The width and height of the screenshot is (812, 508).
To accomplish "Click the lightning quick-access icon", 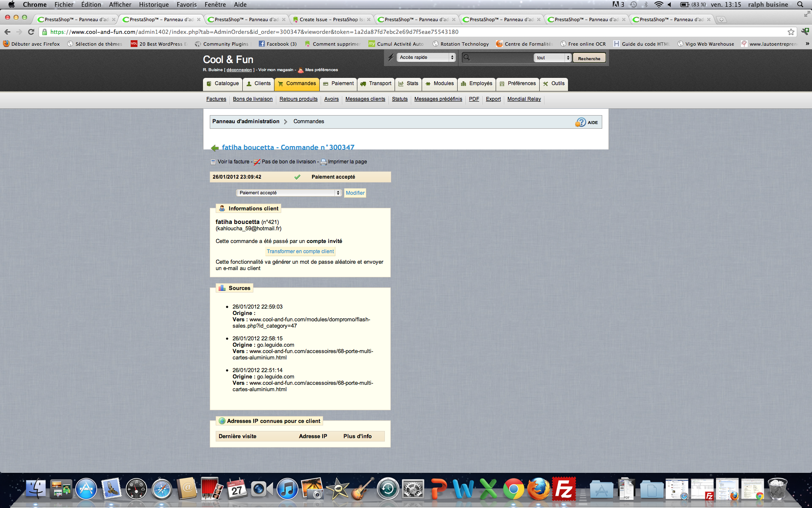I will pyautogui.click(x=391, y=57).
